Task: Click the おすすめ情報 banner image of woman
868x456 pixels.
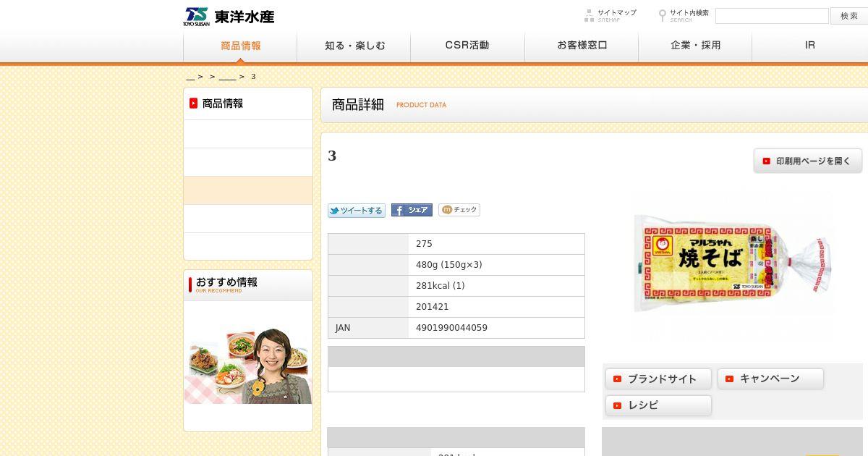Action: (248, 366)
